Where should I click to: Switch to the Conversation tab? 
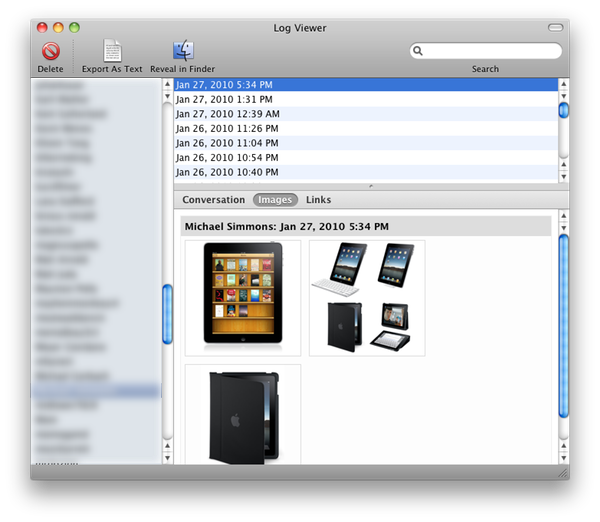click(213, 200)
